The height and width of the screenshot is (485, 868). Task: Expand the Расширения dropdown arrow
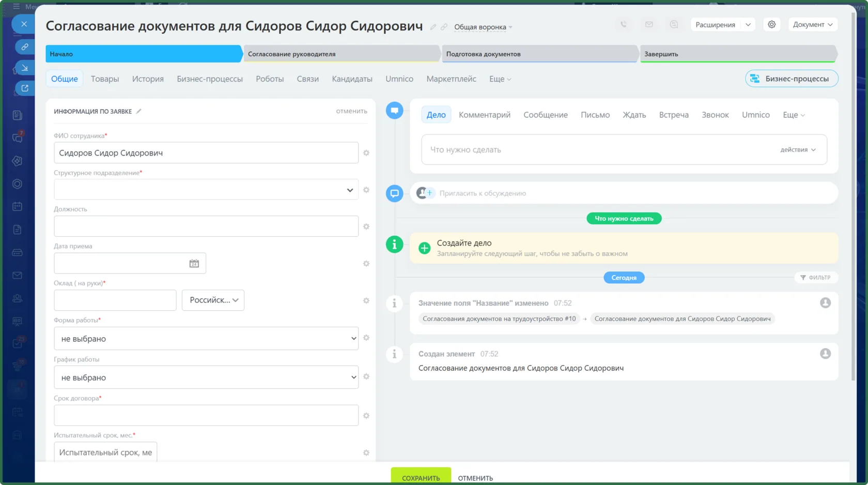(748, 24)
